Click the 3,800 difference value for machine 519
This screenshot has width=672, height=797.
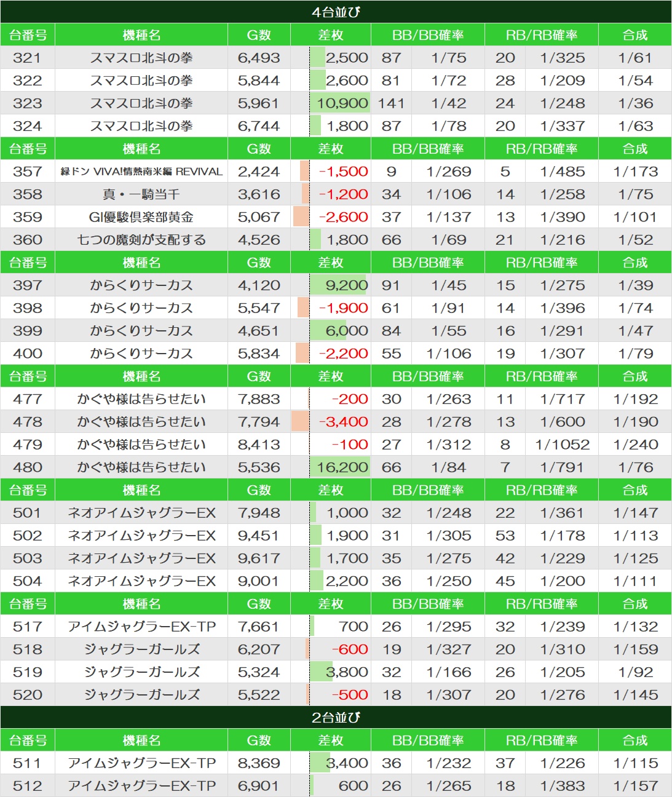(347, 672)
